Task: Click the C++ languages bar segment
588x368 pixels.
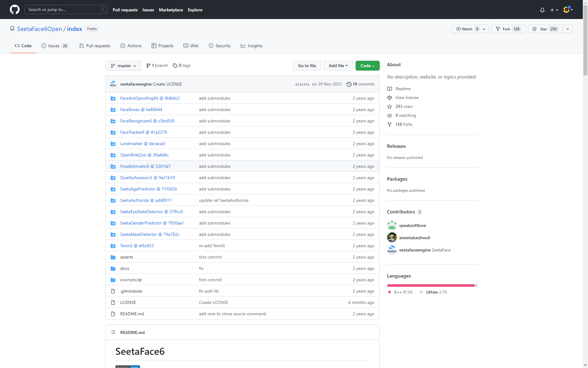Action: pyautogui.click(x=431, y=286)
